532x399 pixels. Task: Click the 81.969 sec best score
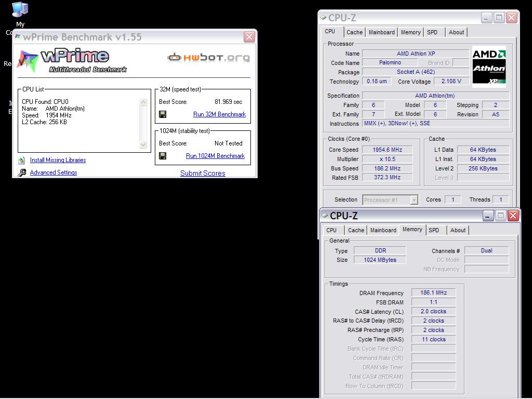[x=229, y=102]
